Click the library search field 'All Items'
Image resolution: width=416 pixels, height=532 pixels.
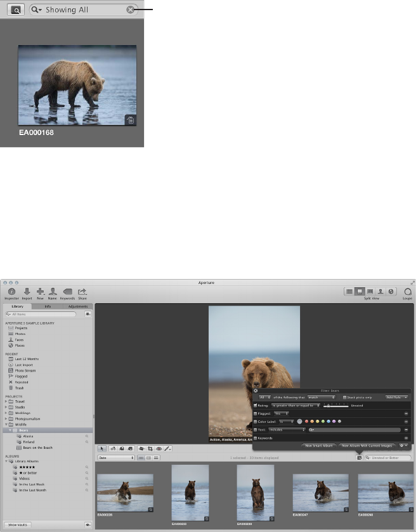tap(41, 314)
